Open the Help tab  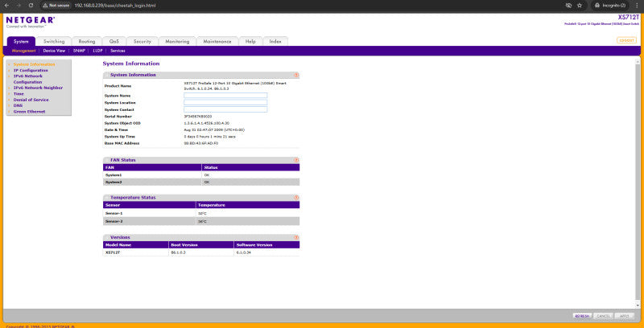pyautogui.click(x=250, y=42)
